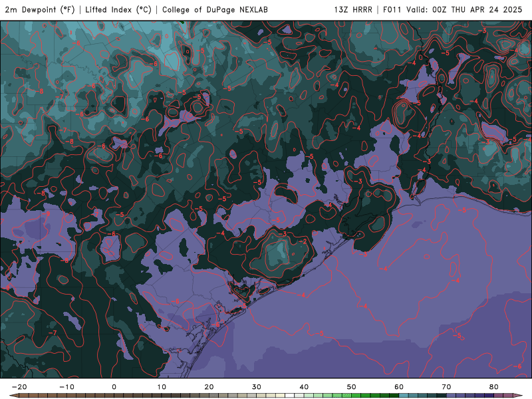Screen dimensions: 532x399
Task: Click the "80" color bar label
Action: 494,387
